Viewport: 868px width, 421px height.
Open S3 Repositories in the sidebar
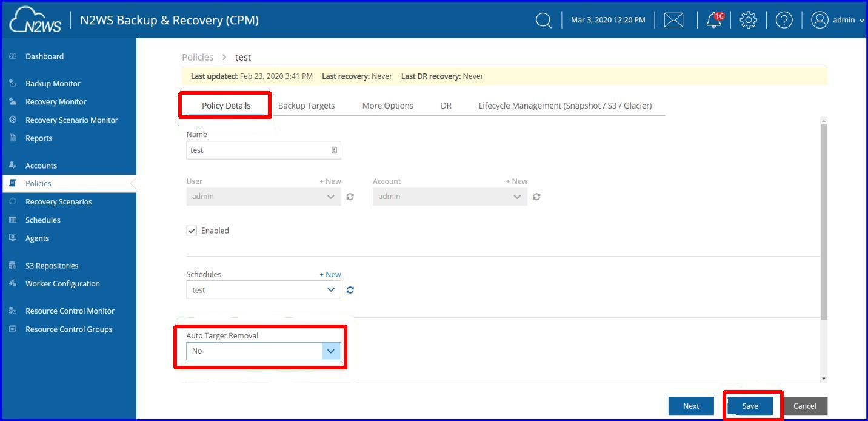pyautogui.click(x=52, y=265)
